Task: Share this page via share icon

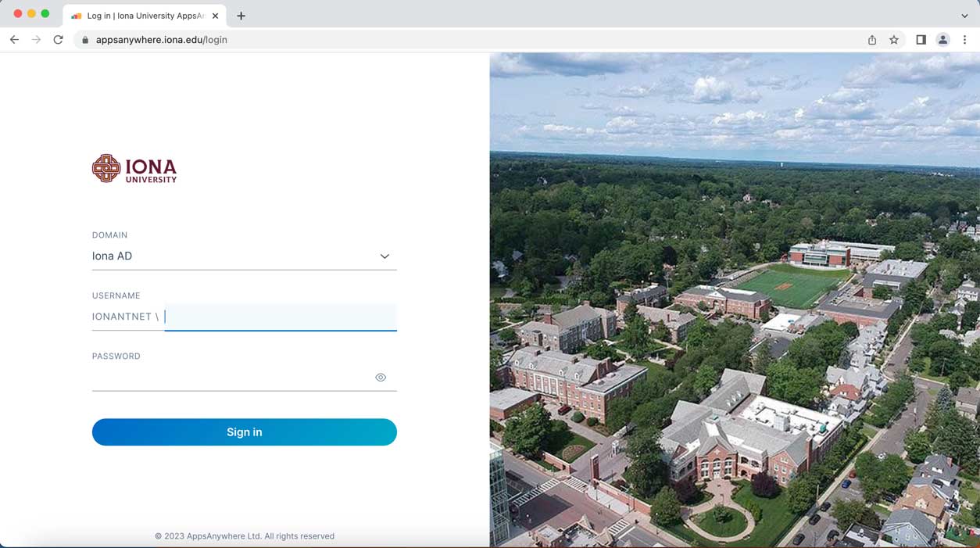Action: pos(872,40)
